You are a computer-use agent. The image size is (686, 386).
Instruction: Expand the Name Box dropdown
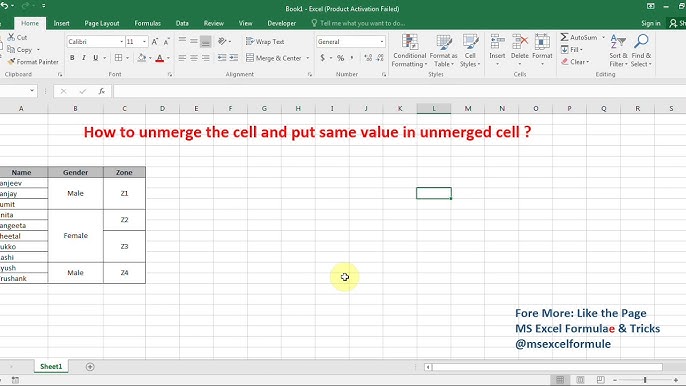pos(32,91)
